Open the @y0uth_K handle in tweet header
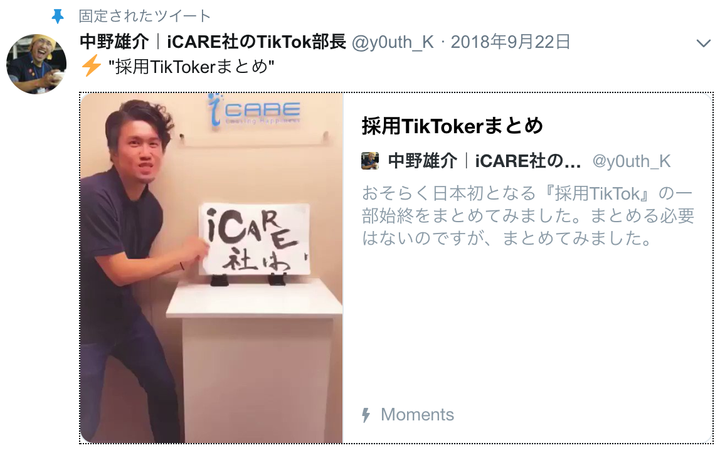The height and width of the screenshot is (452, 720). click(x=393, y=42)
